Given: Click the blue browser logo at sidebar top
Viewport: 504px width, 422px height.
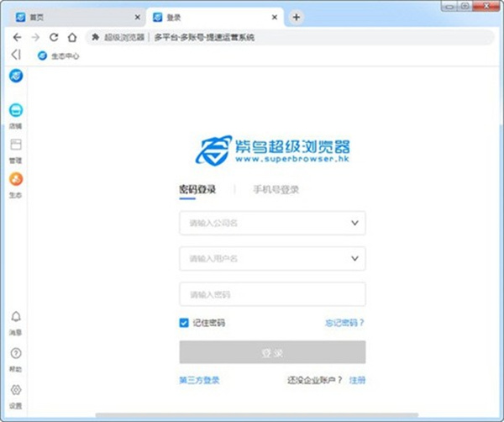Looking at the screenshot, I should (x=16, y=76).
